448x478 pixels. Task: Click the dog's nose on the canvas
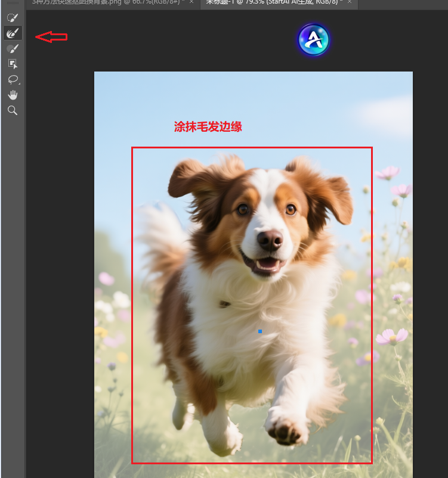[x=270, y=240]
